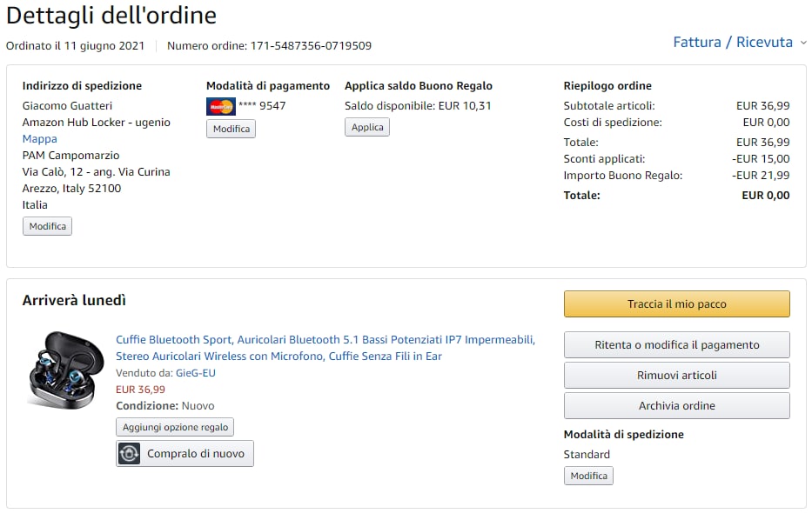Image resolution: width=812 pixels, height=520 pixels.
Task: Click Traccia il mio pacco button
Action: [676, 304]
